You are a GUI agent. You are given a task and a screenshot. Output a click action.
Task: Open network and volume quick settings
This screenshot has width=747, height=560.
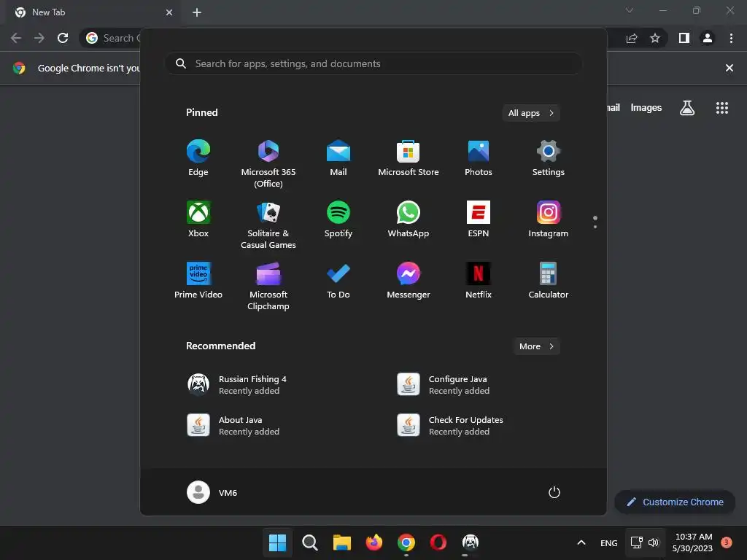(645, 542)
